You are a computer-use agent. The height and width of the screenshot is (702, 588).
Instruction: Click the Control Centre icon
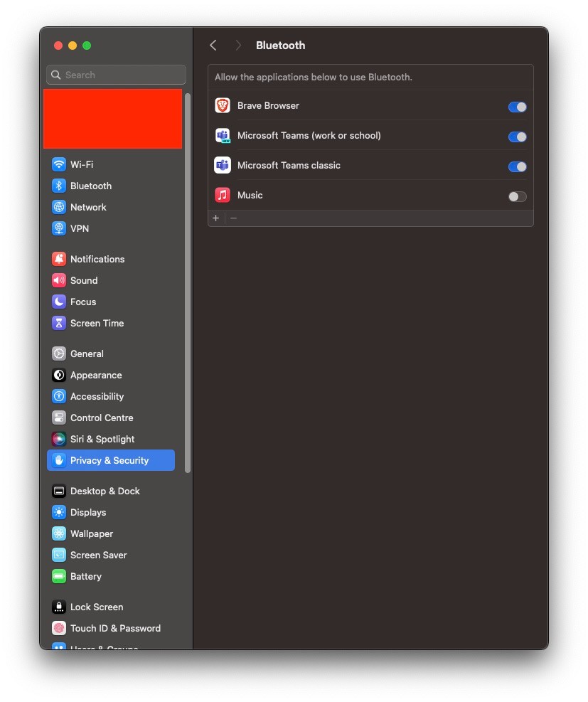pos(58,418)
